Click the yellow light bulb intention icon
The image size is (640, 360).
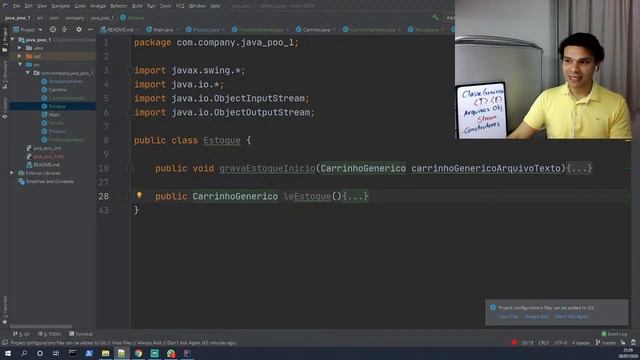point(139,196)
